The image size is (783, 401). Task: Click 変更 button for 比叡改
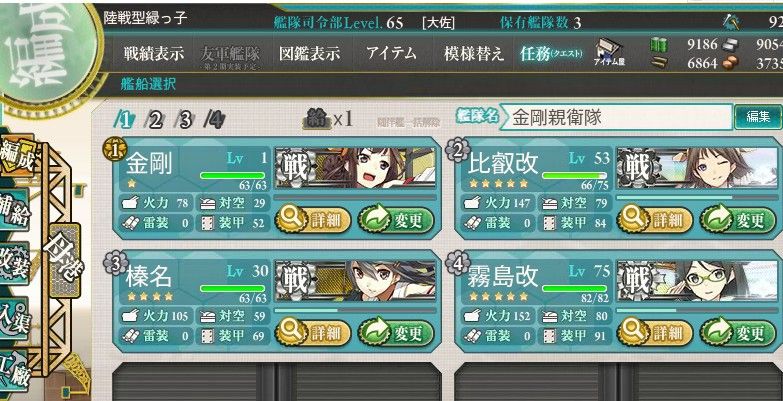click(738, 220)
